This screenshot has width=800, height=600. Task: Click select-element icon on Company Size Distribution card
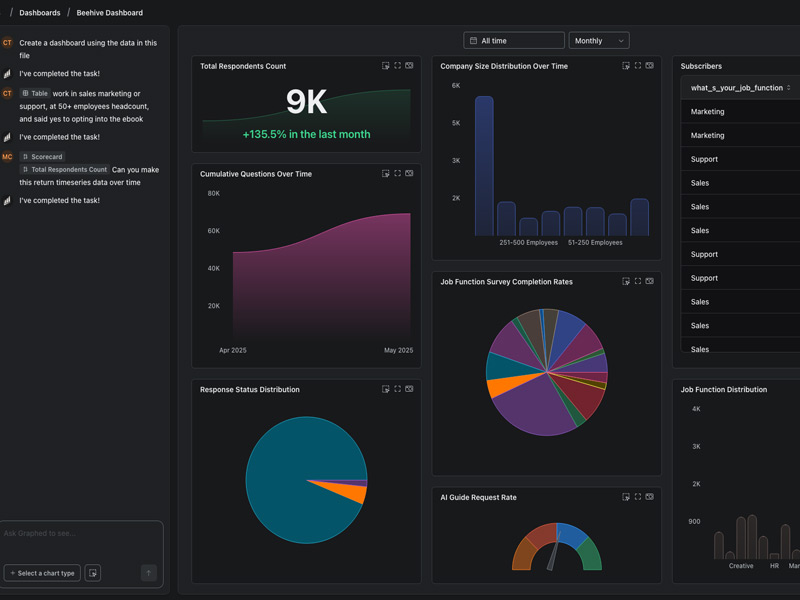626,66
